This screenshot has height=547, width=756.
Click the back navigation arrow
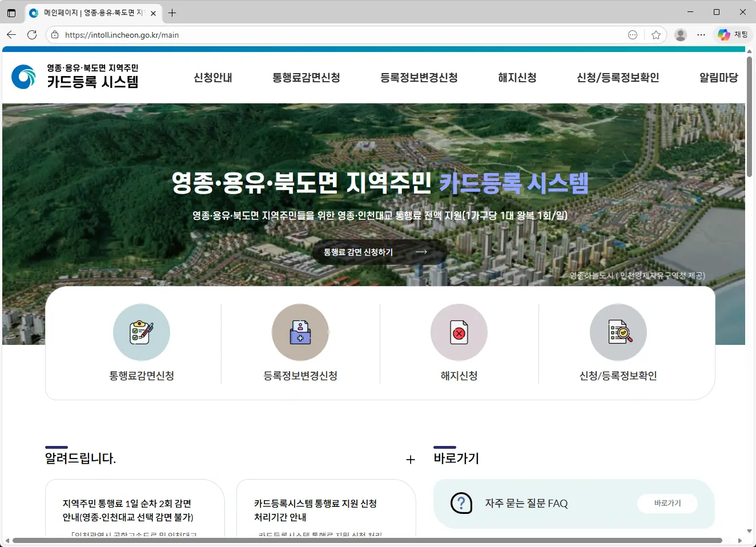point(11,34)
